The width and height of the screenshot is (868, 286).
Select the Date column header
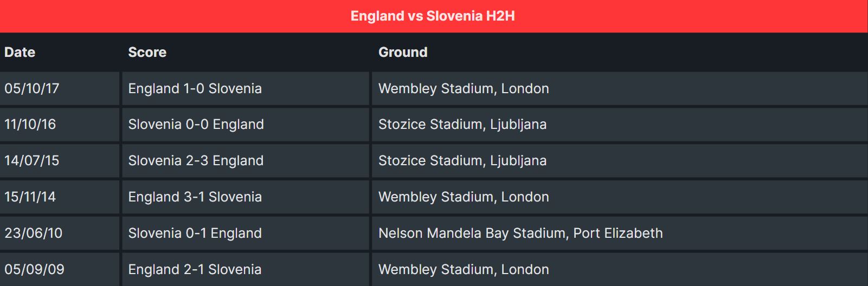click(20, 52)
